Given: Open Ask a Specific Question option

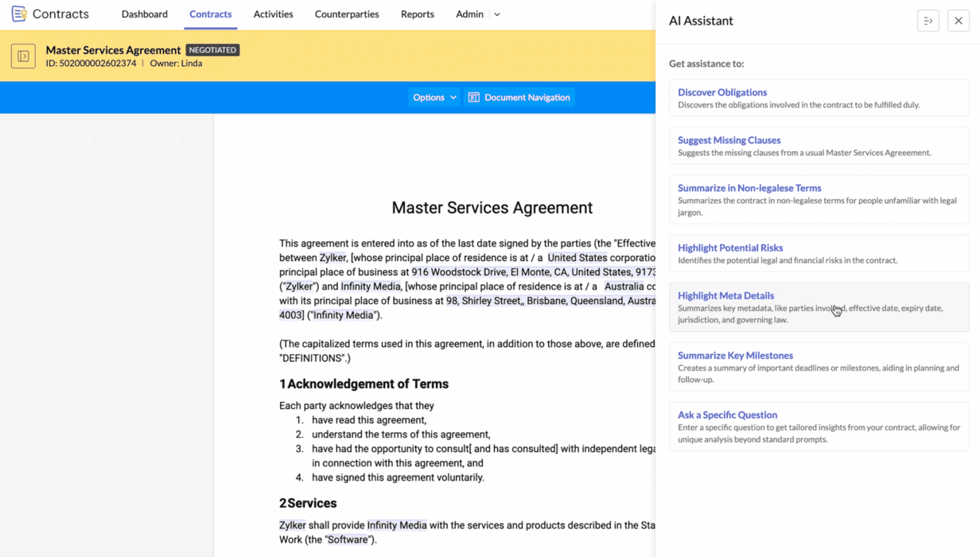Looking at the screenshot, I should coord(819,427).
